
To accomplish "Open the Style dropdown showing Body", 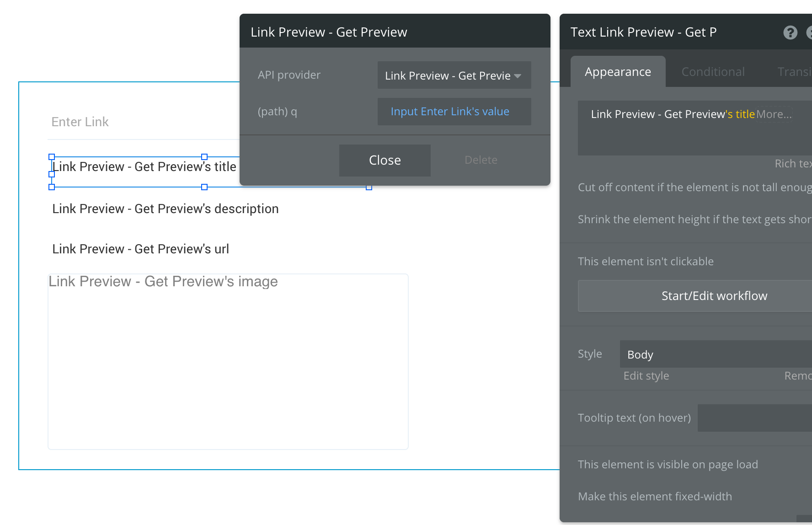I will [x=716, y=354].
